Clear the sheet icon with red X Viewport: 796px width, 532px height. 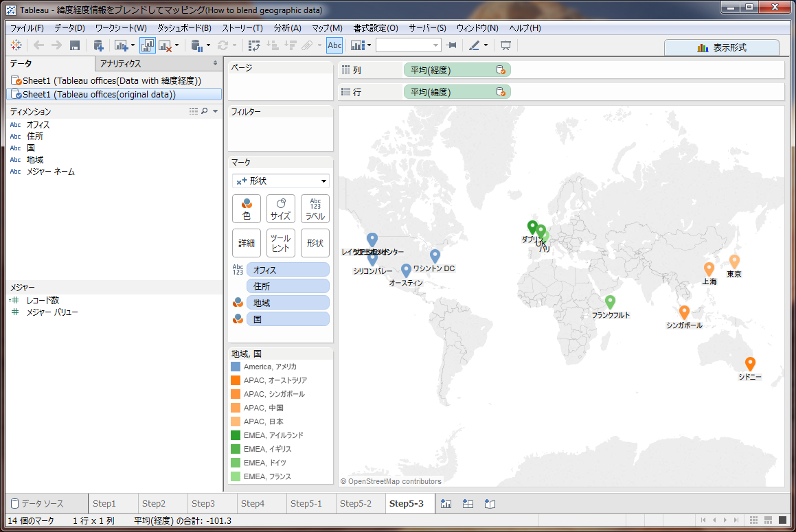point(165,46)
